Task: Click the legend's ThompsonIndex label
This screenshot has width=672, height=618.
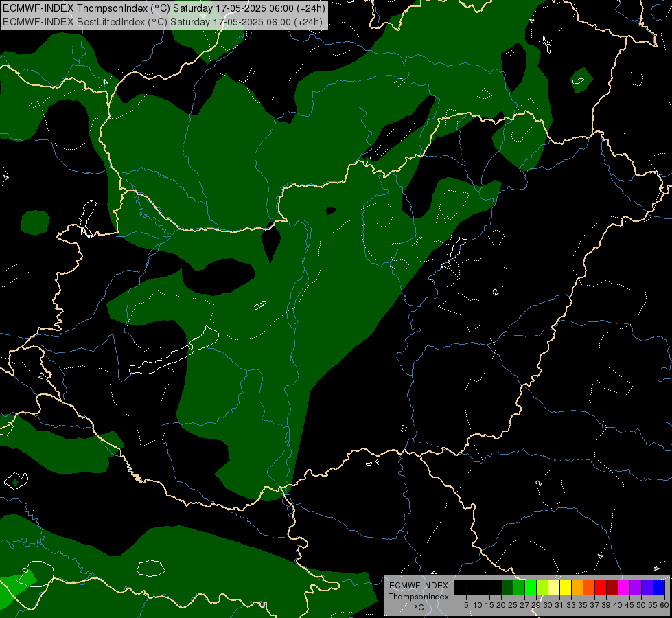Action: click(419, 597)
